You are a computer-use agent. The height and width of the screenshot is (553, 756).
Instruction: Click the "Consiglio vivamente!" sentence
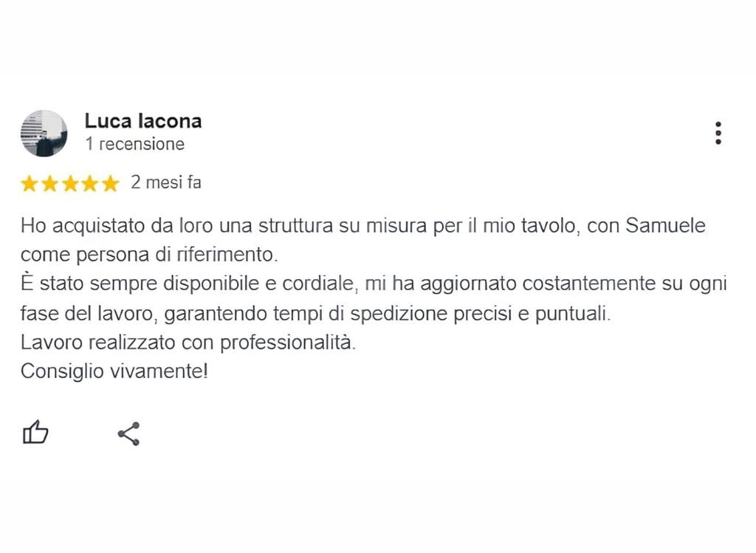coord(114,371)
